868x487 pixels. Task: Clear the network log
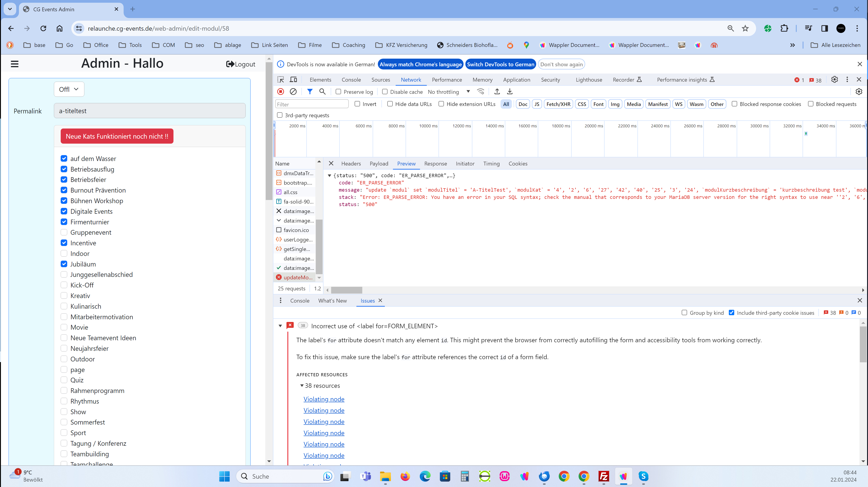(293, 92)
